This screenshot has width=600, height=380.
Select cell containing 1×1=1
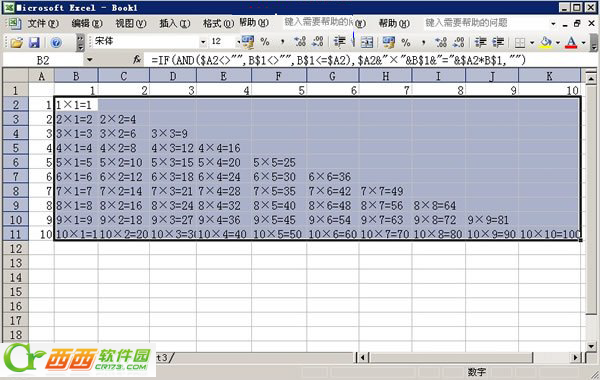coord(76,104)
